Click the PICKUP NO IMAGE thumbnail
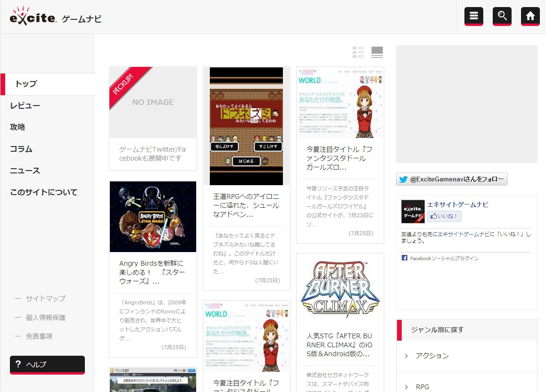Screen dimensions: 546x392 153,103
